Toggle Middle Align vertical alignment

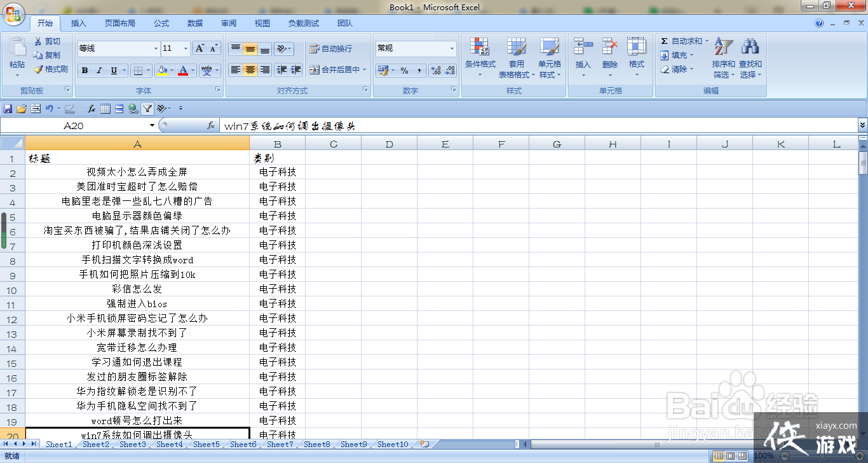250,48
